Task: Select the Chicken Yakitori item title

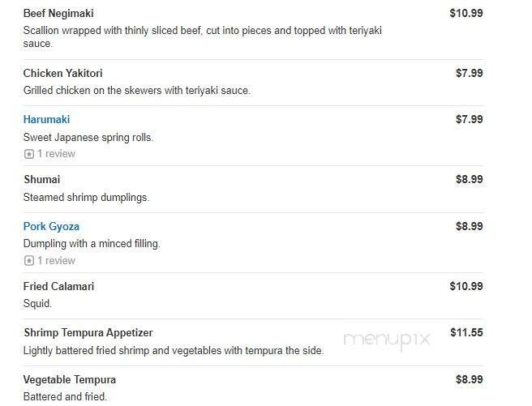Action: click(x=62, y=74)
